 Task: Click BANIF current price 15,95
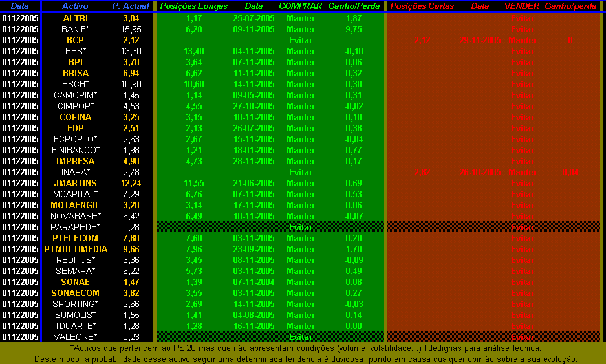coord(131,29)
